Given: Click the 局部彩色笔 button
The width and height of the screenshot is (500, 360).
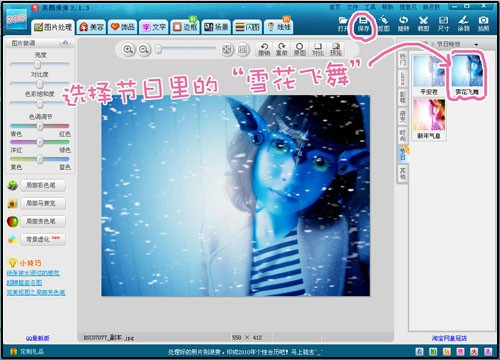Looking at the screenshot, I should [x=43, y=185].
